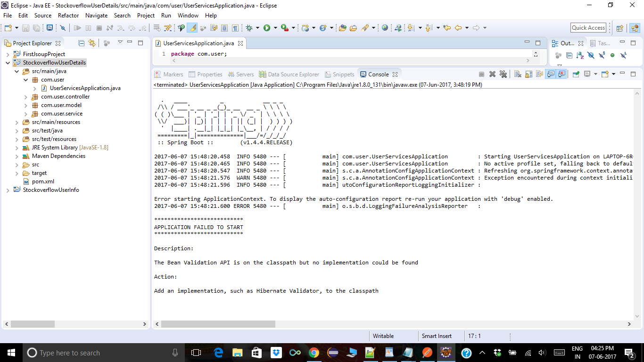Click Remove Launch icon in Console

(x=492, y=74)
